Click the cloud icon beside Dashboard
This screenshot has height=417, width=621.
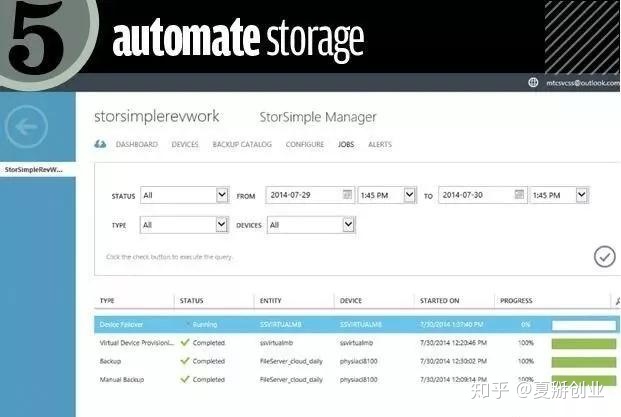[101, 145]
